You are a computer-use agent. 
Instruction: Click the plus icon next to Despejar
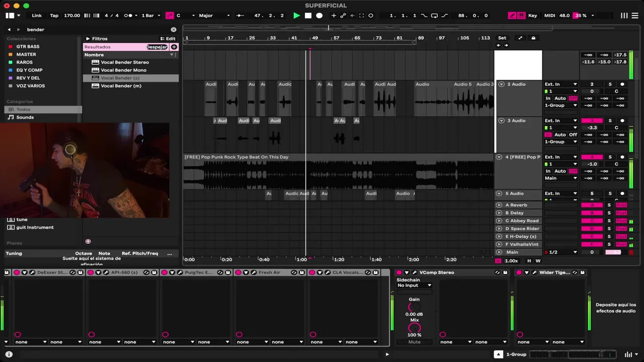[x=174, y=47]
